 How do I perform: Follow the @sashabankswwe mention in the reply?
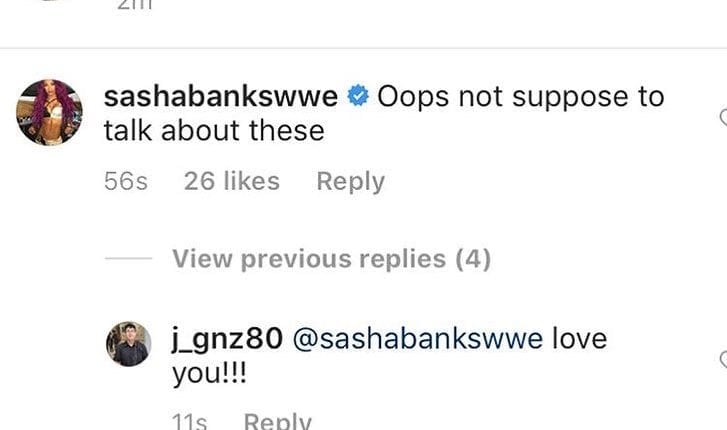(418, 339)
